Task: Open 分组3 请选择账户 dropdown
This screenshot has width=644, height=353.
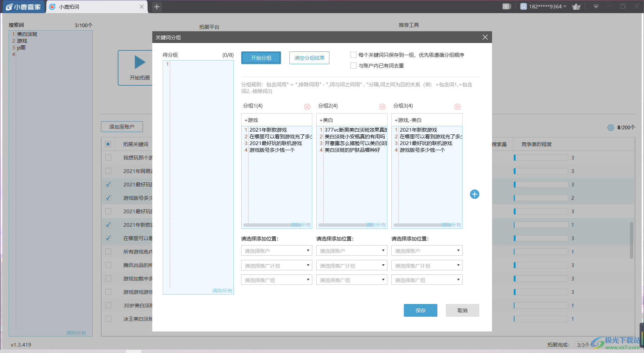Action: [x=427, y=251]
